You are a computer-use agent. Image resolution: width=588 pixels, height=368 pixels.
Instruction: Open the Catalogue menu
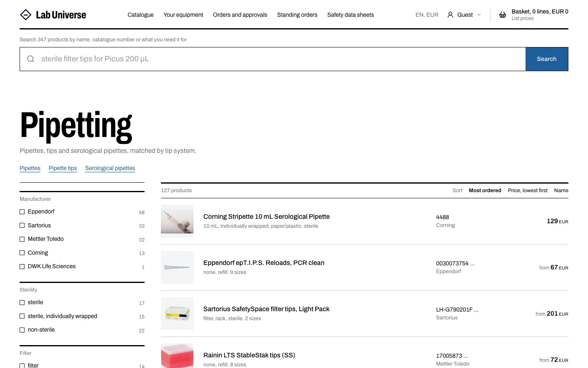point(140,15)
